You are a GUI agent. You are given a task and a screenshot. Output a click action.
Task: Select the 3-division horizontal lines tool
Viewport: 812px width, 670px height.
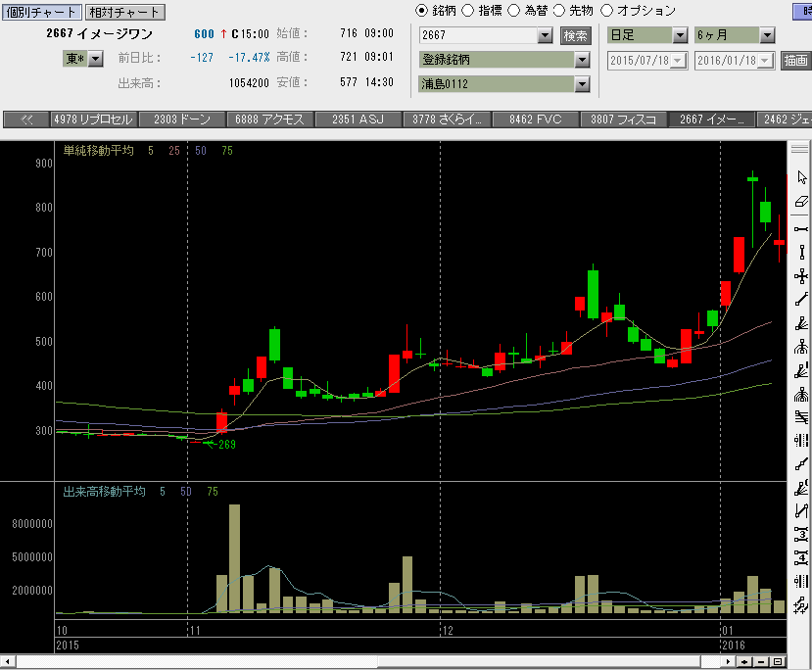(801, 535)
